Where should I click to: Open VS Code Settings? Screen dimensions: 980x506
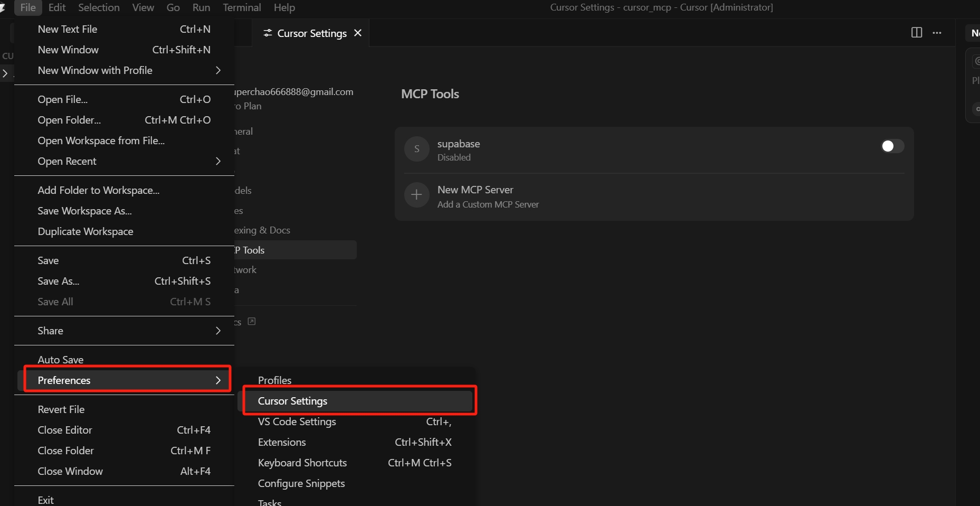point(355,421)
